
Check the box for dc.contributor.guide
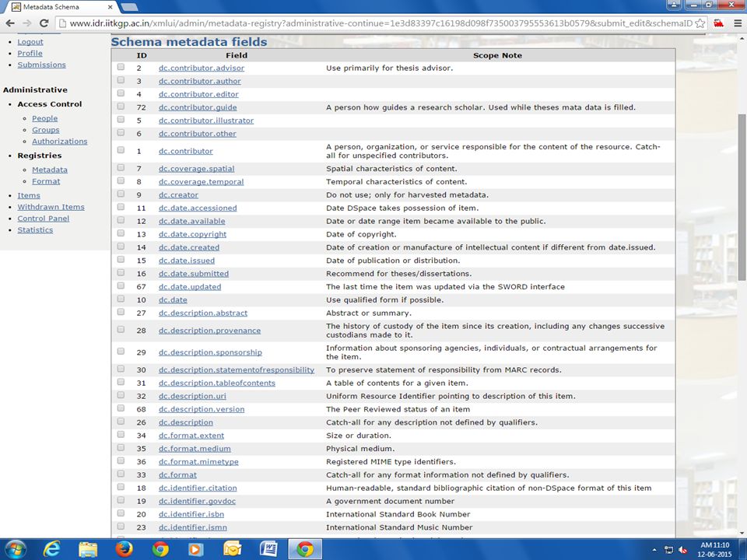click(x=121, y=107)
